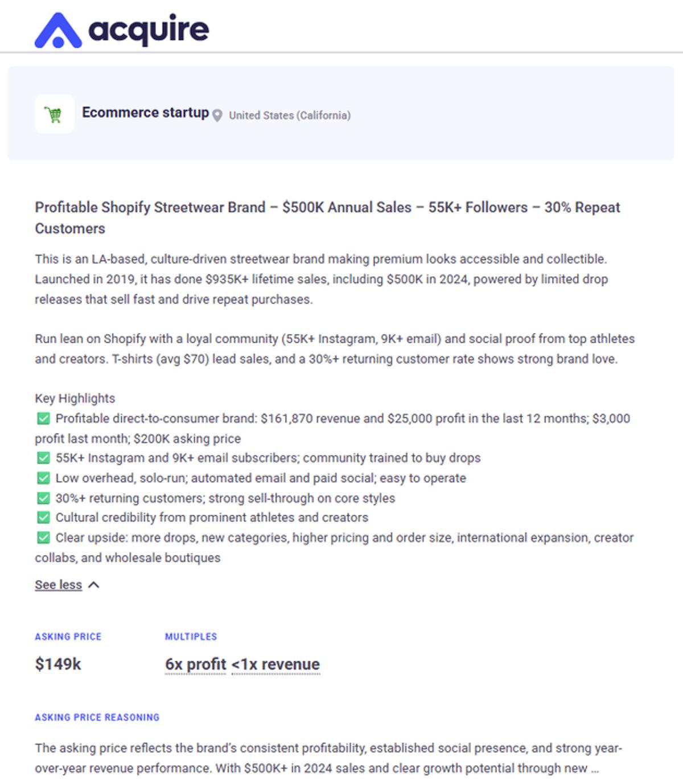Screen dimensions: 683x784
Task: Click the listing title about Shopify Streetwear Brand
Action: pos(327,217)
